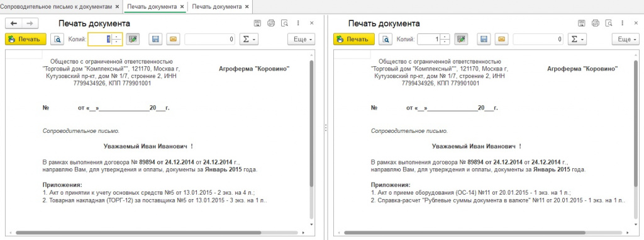Send right document by email envelope icon

pos(501,40)
